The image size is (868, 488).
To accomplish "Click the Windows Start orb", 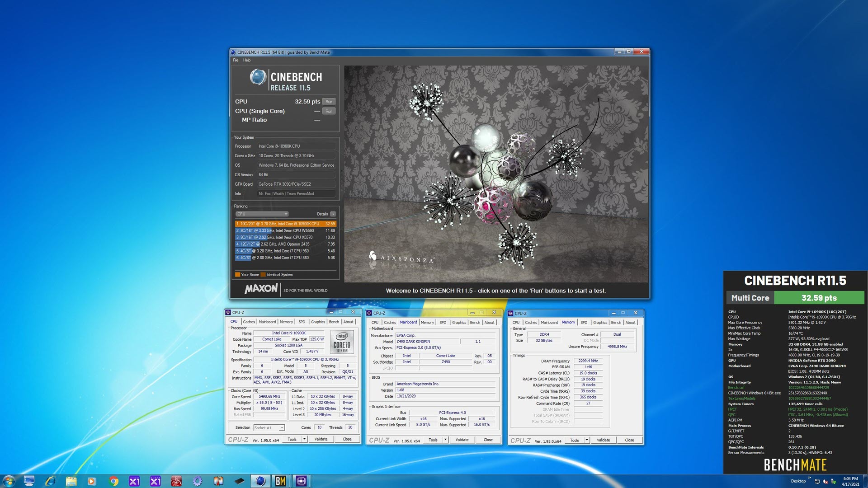I will tap(9, 481).
